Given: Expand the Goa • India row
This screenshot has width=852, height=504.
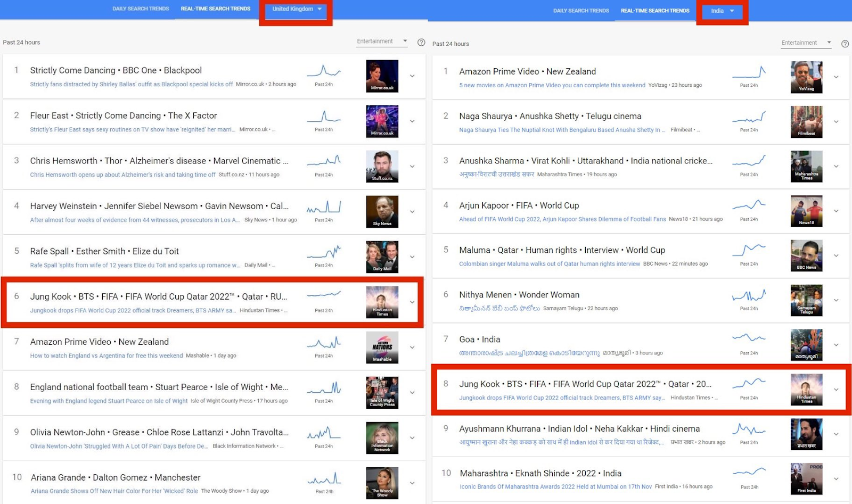Looking at the screenshot, I should point(836,345).
